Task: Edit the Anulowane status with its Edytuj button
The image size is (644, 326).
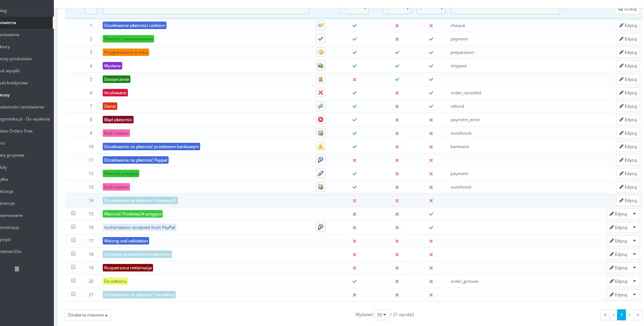Action: click(x=628, y=93)
